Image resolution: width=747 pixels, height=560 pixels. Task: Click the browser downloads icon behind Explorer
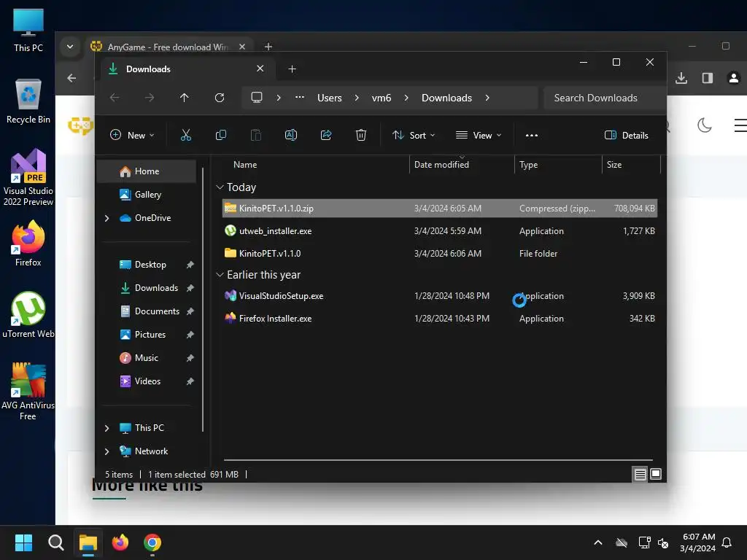pos(681,78)
